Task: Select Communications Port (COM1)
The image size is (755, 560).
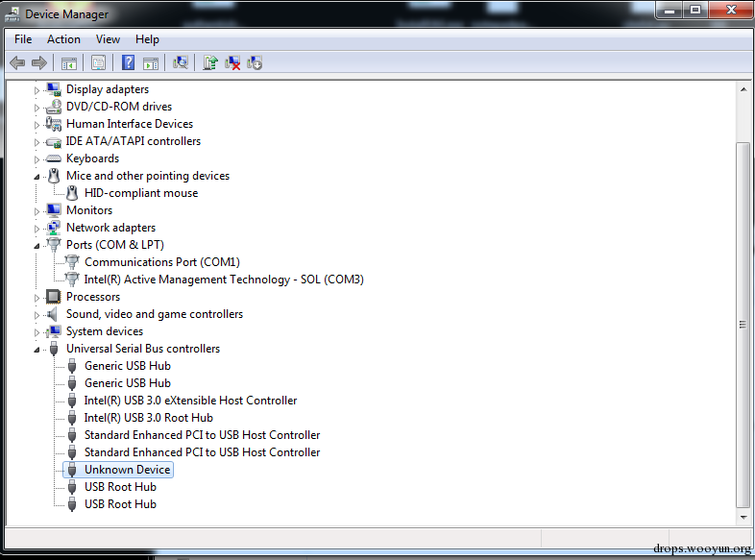Action: tap(162, 262)
